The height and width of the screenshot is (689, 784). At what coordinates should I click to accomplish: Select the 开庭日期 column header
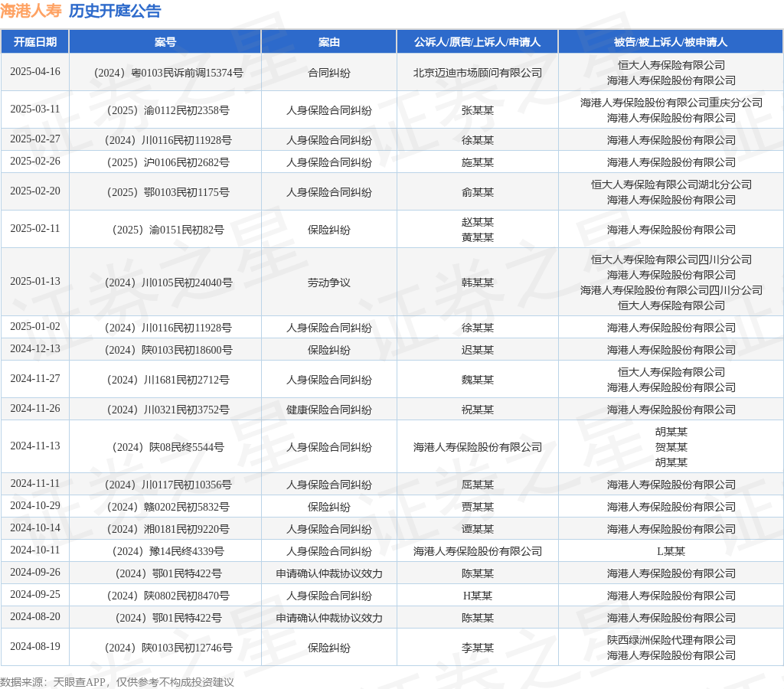[35, 42]
